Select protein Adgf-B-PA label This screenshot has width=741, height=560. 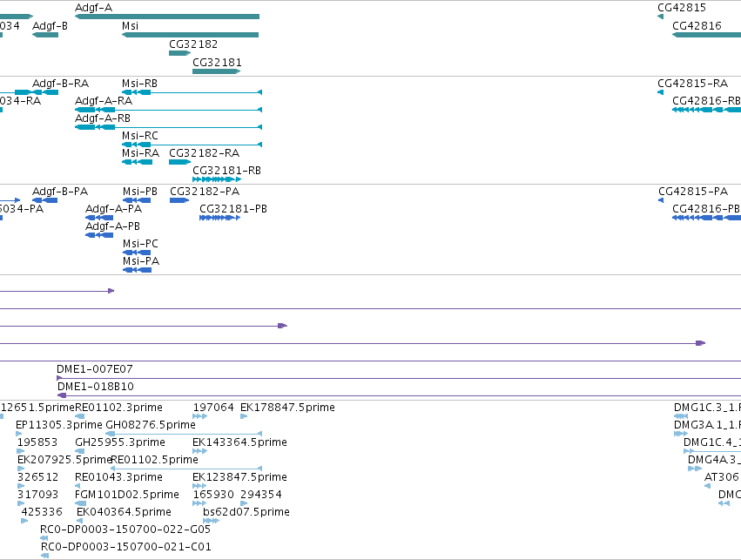click(60, 192)
